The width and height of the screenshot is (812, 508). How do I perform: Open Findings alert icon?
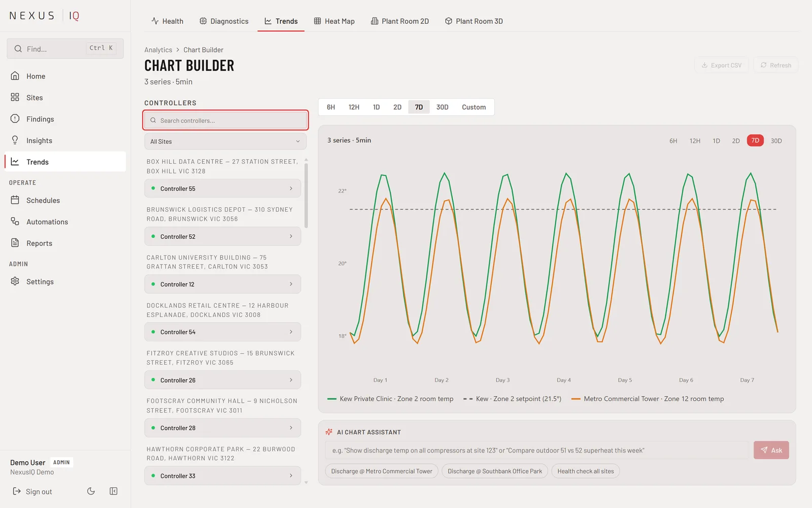pos(15,119)
